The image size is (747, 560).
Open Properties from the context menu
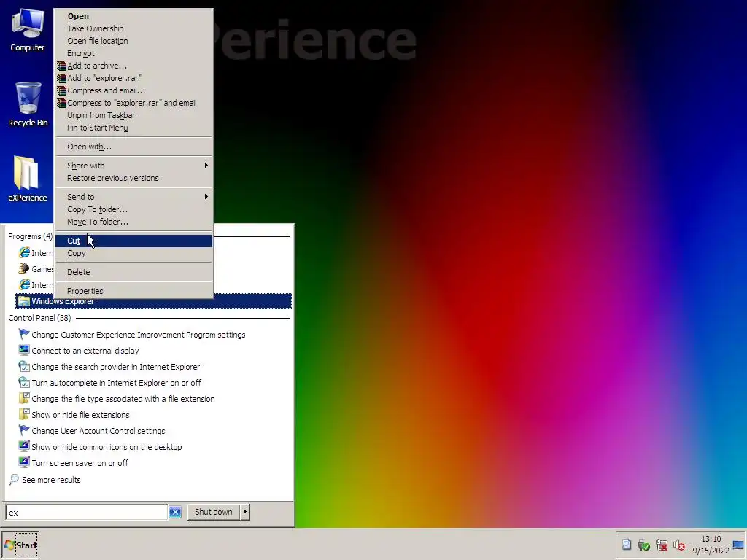click(x=134, y=291)
